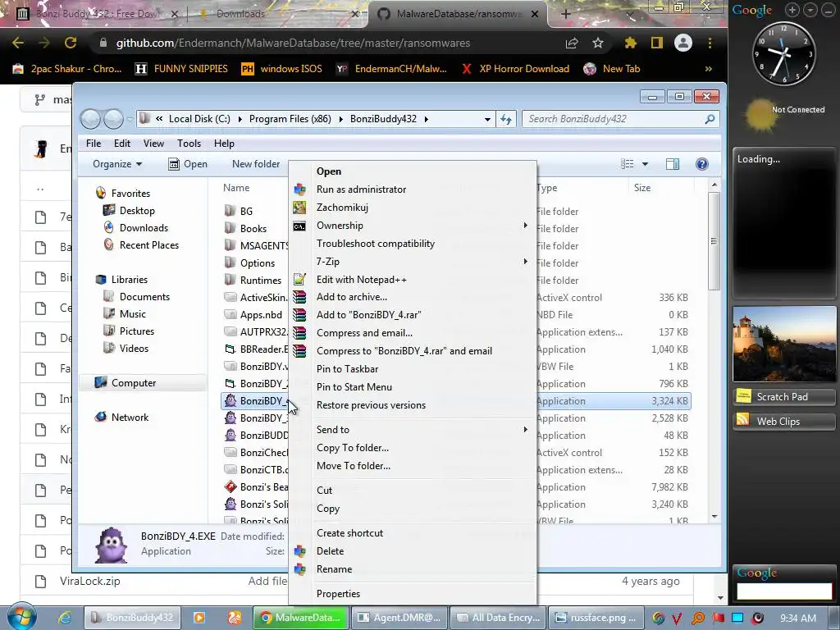Click the Explorer help question mark icon
The height and width of the screenshot is (630, 840).
[702, 164]
